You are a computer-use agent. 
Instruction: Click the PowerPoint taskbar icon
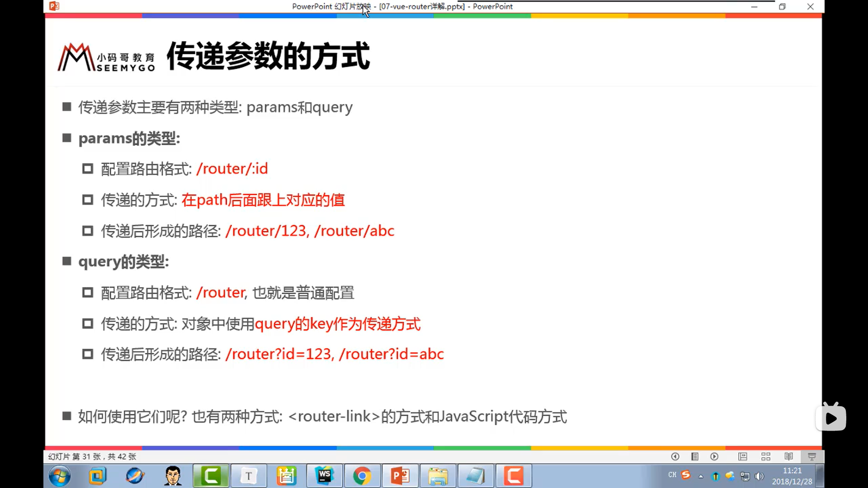tap(400, 476)
